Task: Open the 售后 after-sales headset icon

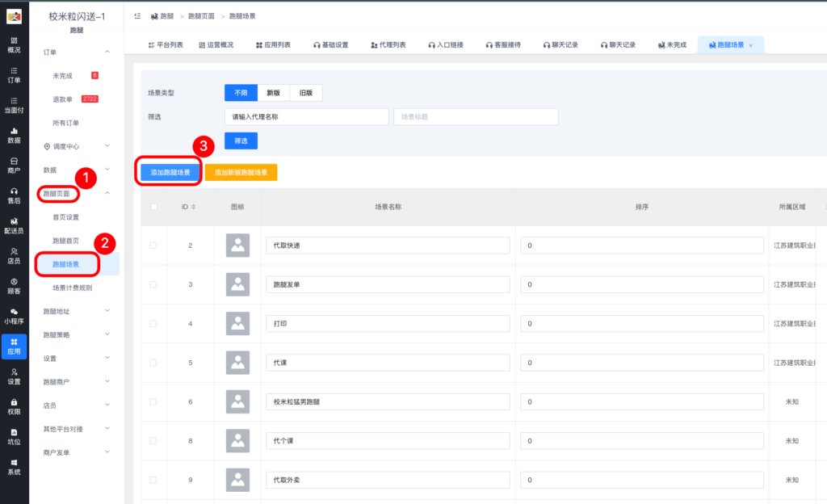Action: point(14,195)
